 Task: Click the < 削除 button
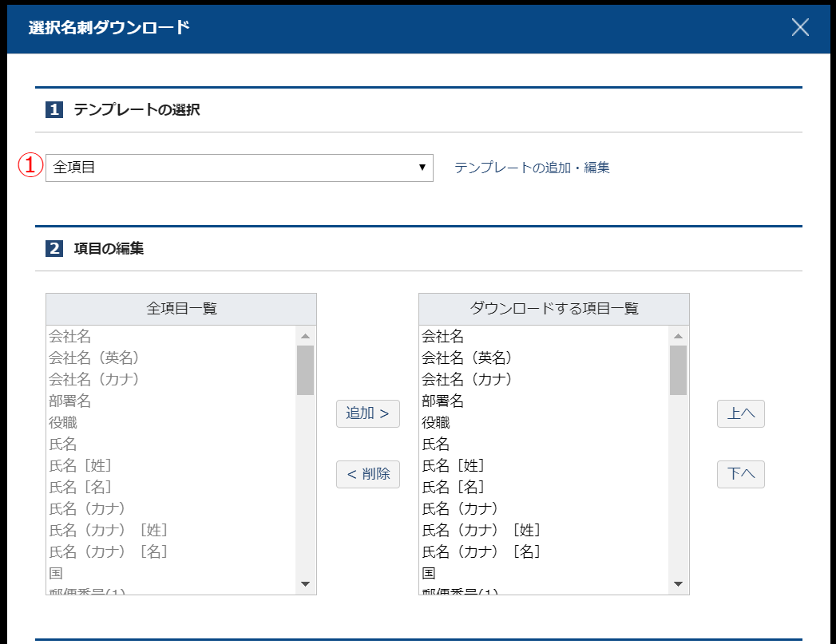coord(367,474)
